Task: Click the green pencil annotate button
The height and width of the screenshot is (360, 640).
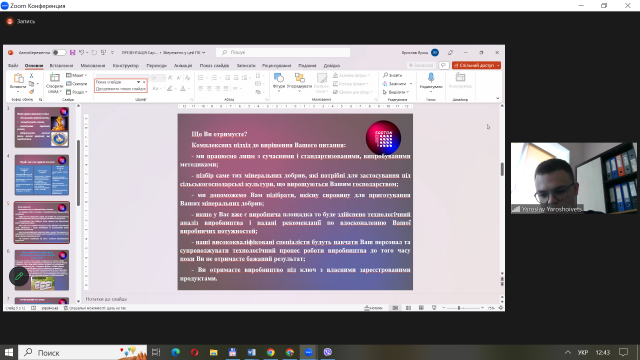Action: (19, 276)
